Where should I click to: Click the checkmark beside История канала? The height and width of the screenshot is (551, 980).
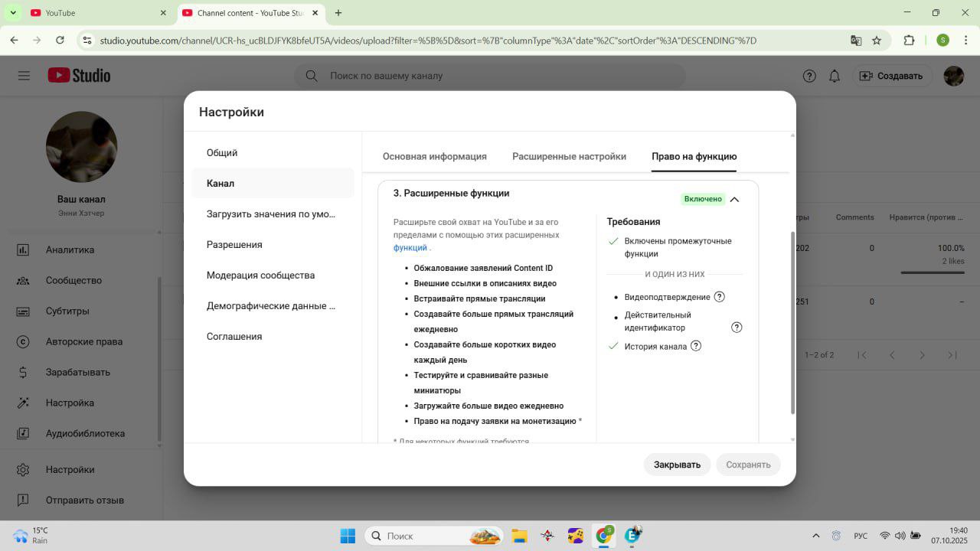pyautogui.click(x=613, y=346)
